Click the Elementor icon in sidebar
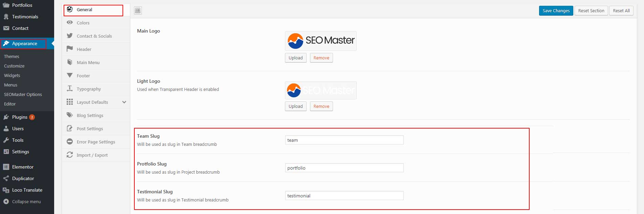 [x=6, y=167]
